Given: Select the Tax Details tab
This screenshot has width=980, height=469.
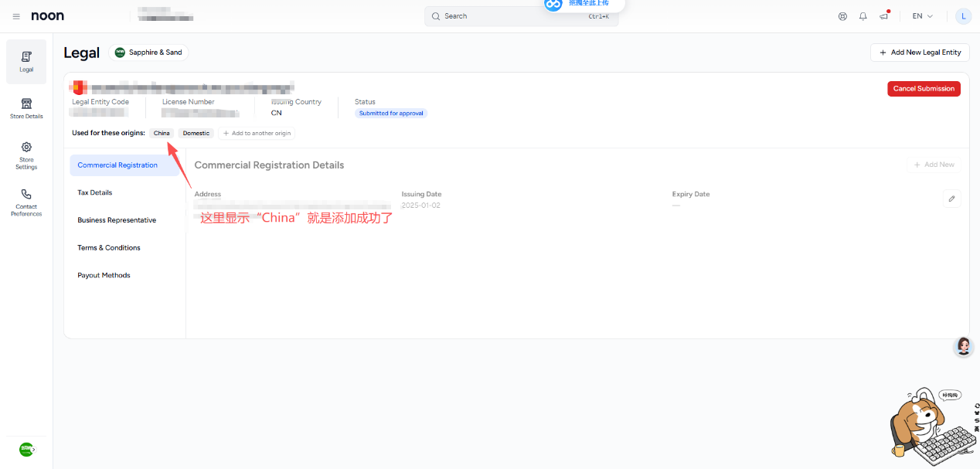Looking at the screenshot, I should pos(124,192).
